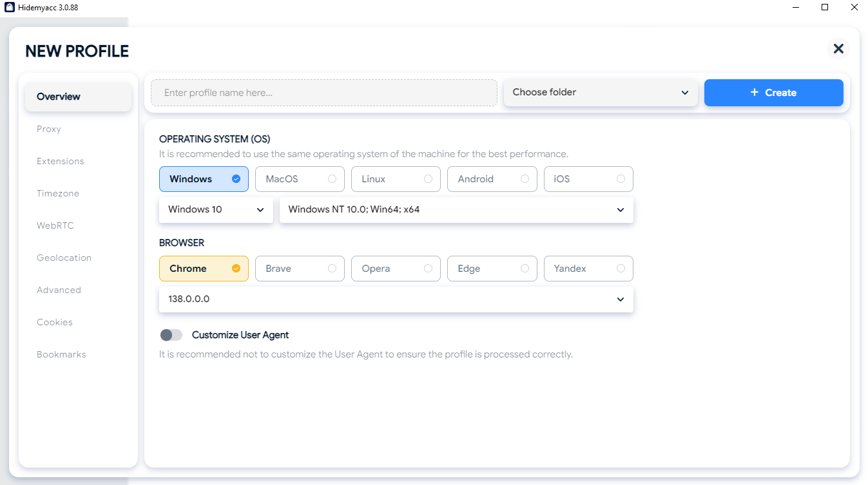Select the Windows operating system option
868x485 pixels.
(x=204, y=179)
